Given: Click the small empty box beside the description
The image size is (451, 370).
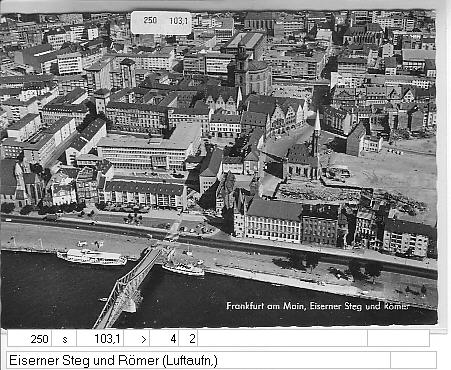Looking at the screenshot, I should pyautogui.click(x=413, y=360).
